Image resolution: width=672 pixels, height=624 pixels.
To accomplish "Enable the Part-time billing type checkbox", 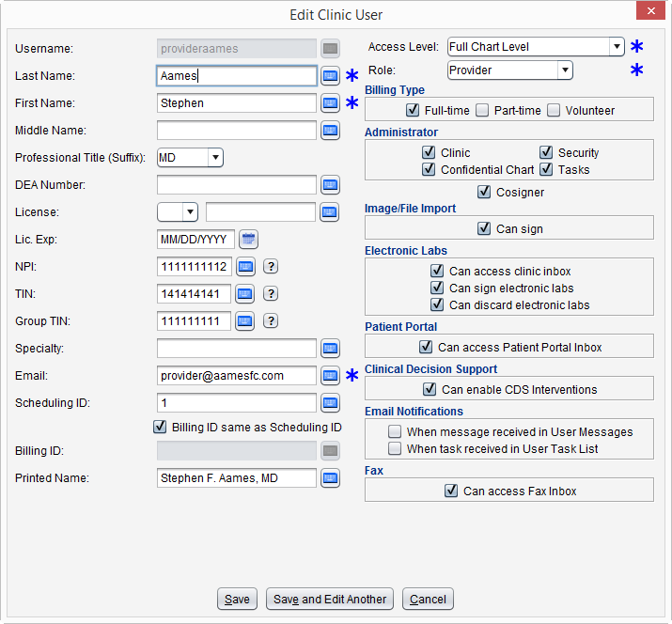I will pos(482,110).
